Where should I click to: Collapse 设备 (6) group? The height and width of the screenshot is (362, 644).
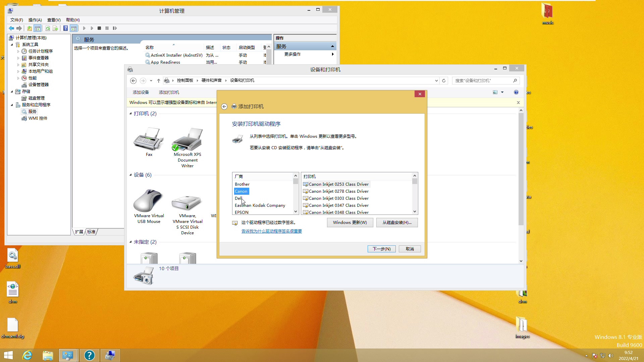click(x=131, y=175)
